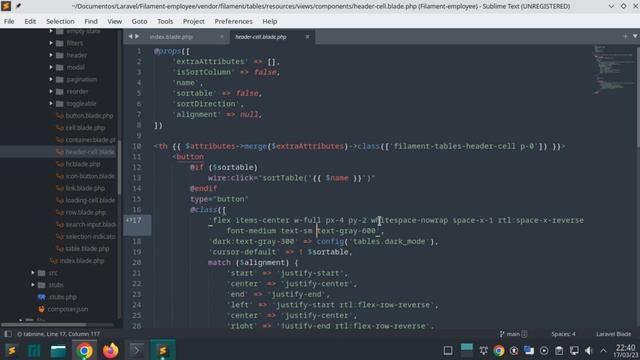Open composer.json in sidebar
The image size is (640, 360).
[67, 309]
